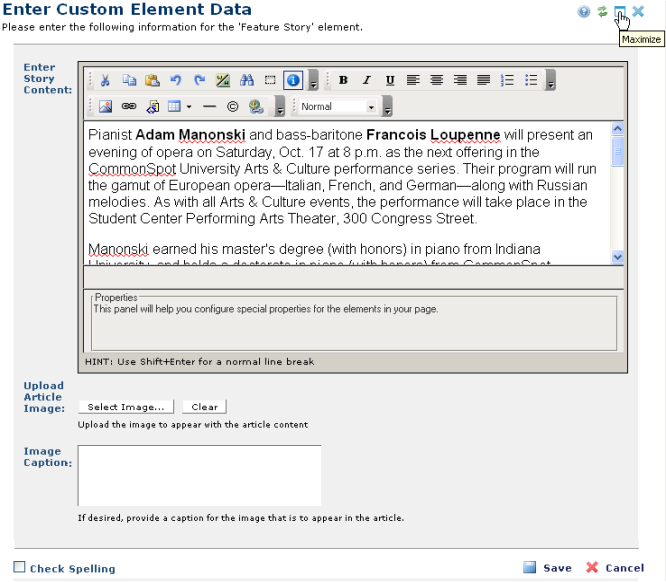Toggle Italic formatting
Viewport: 666px width, 582px height.
pos(366,80)
